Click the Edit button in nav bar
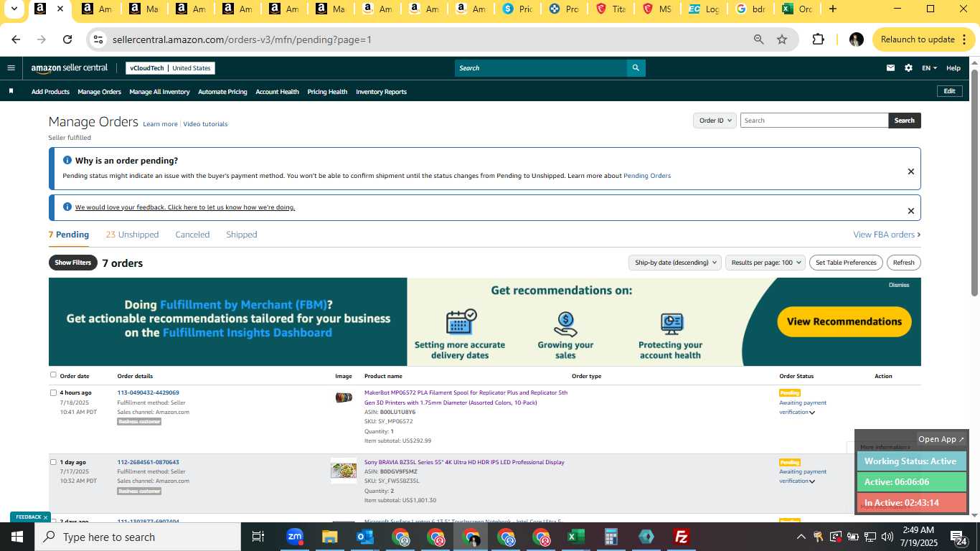This screenshot has width=980, height=551. click(x=949, y=91)
